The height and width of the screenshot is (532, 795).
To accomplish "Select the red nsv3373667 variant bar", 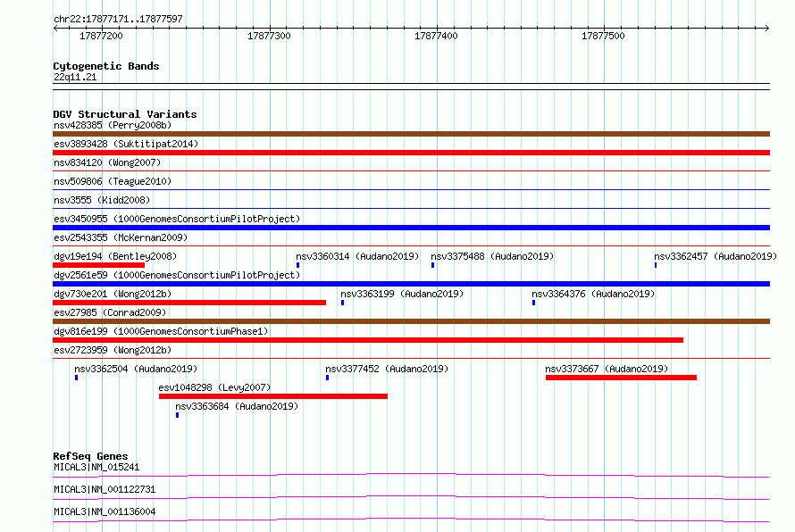I will [x=621, y=378].
